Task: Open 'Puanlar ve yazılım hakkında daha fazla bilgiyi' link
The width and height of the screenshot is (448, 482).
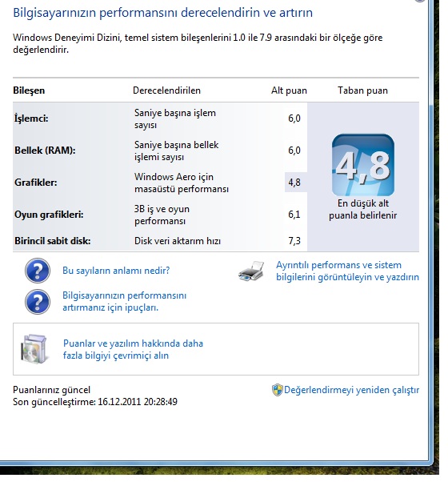Action: [x=133, y=349]
